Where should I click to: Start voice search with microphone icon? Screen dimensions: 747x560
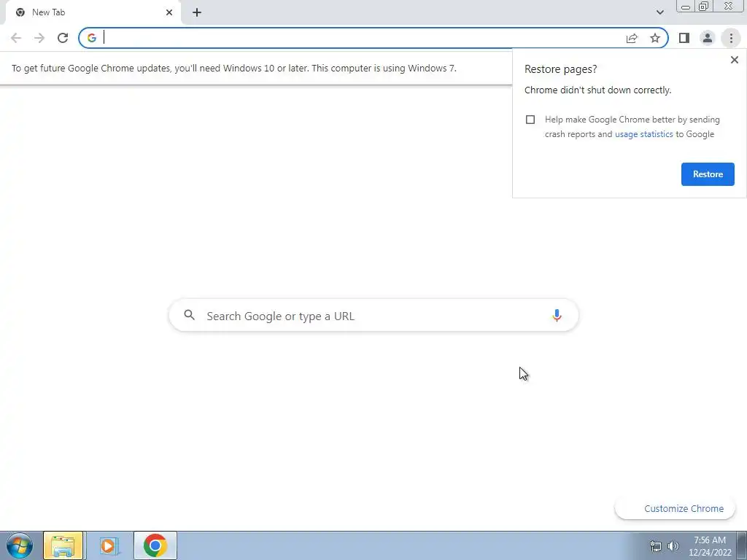coord(557,315)
